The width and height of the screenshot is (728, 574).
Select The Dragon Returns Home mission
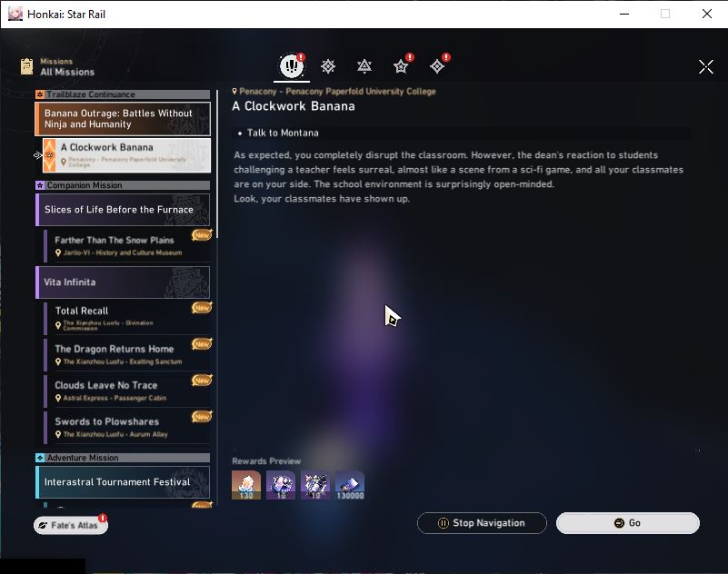127,354
